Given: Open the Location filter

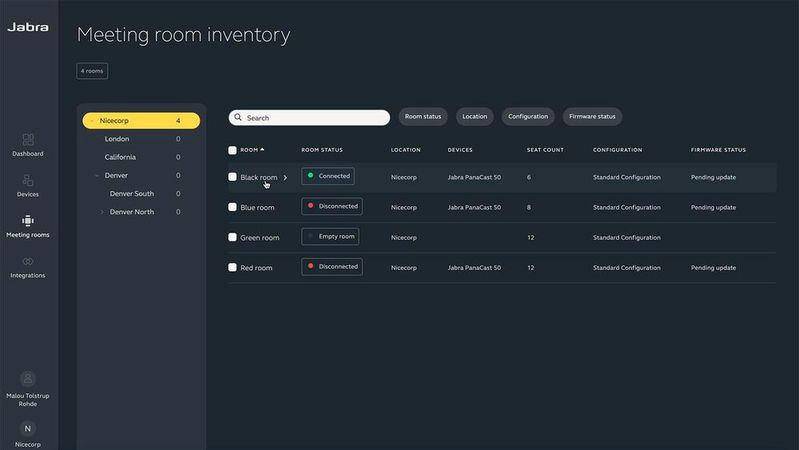Looking at the screenshot, I should pos(474,117).
